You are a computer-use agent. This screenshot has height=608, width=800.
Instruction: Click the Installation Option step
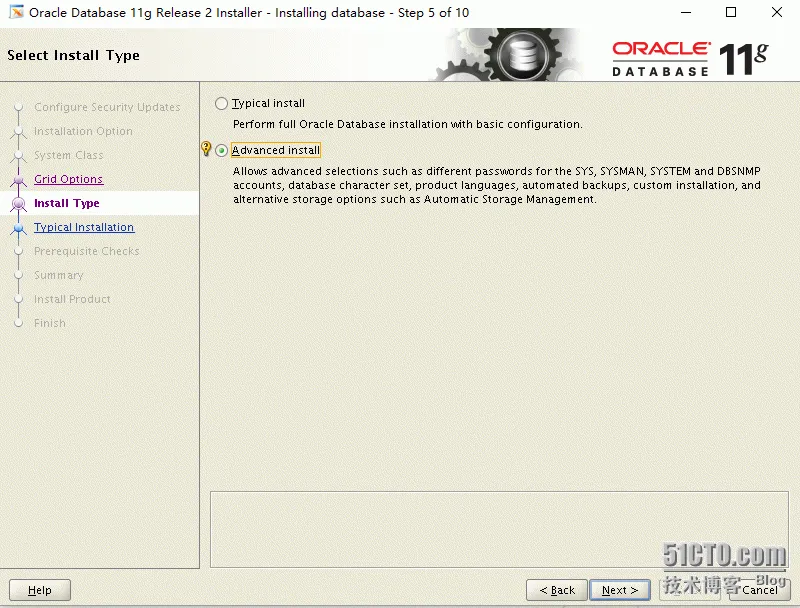[x=83, y=131]
